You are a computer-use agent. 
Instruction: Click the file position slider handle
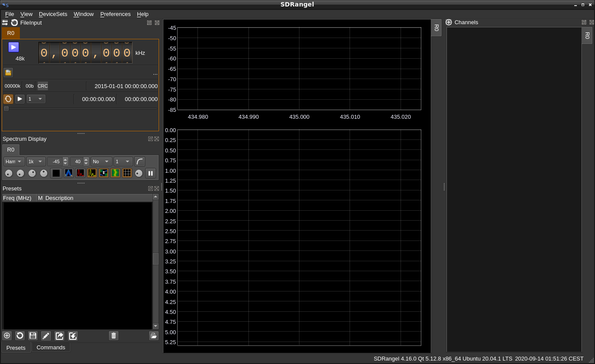(x=6, y=109)
